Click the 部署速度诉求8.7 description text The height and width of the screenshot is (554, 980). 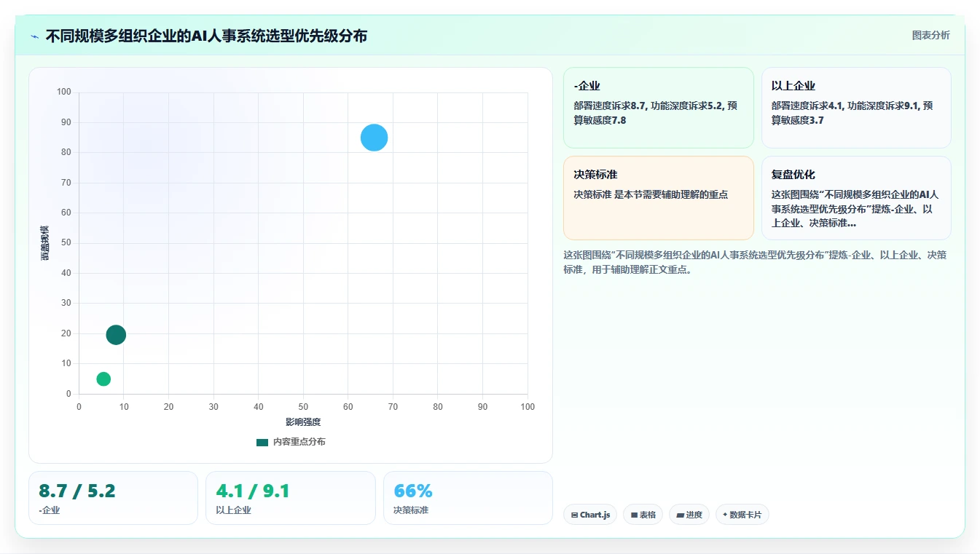pyautogui.click(x=656, y=113)
